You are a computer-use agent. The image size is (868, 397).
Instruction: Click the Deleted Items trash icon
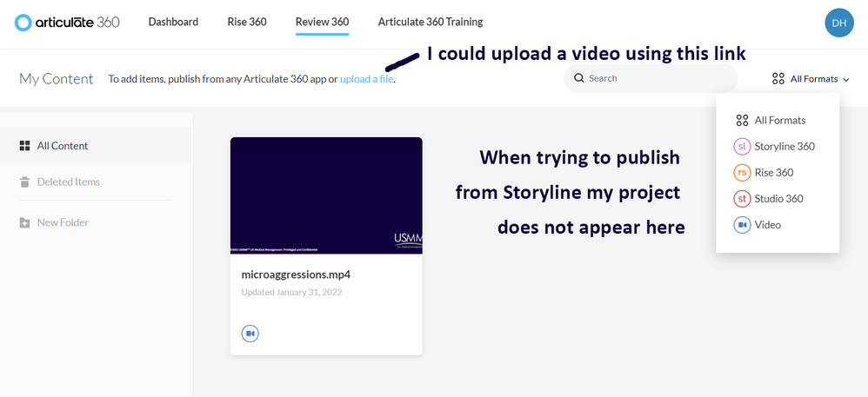[x=24, y=182]
